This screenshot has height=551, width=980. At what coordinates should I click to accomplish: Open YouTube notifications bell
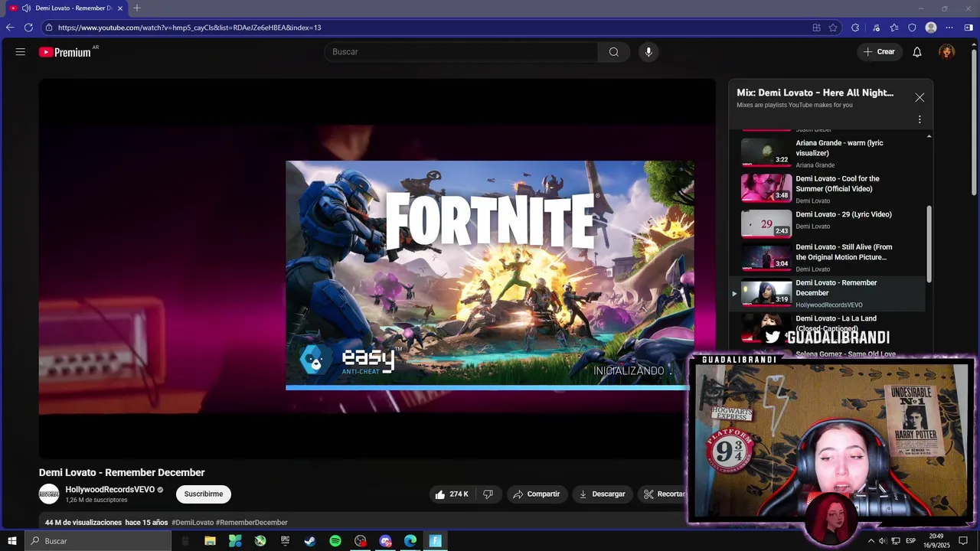tap(917, 52)
